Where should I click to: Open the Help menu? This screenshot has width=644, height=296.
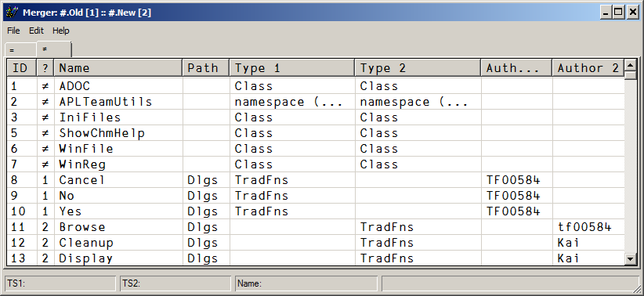[61, 31]
